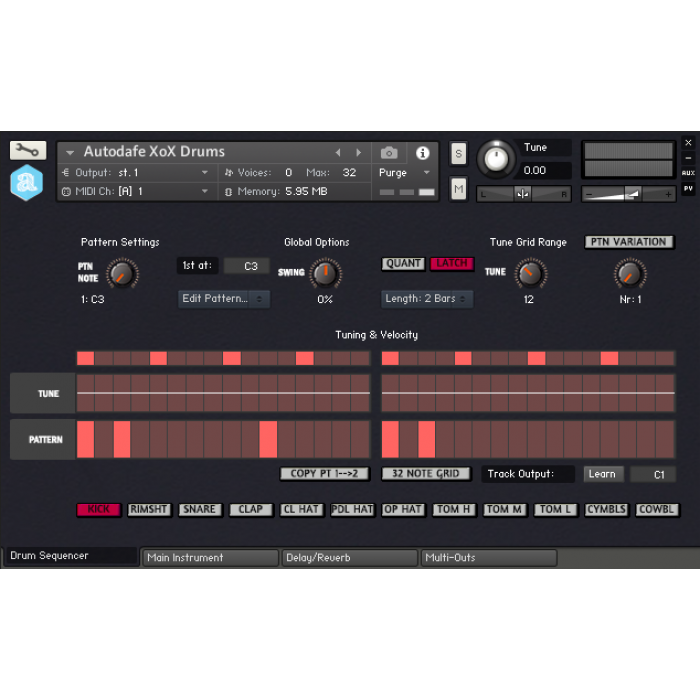Screen dimensions: 700x700
Task: Click the Max voices value 32
Action: coord(349,173)
